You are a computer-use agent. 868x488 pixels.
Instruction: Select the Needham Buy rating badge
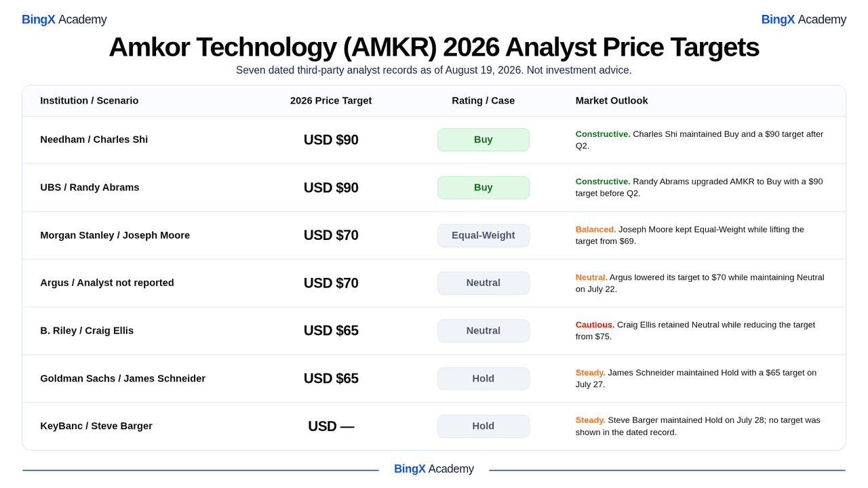click(484, 140)
